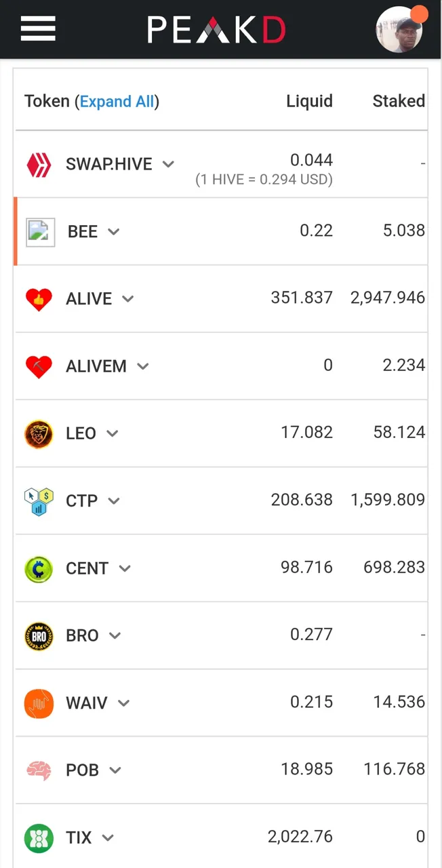Expand the BEE token dropdown arrow
Viewport: 442px width, 868px height.
point(114,232)
